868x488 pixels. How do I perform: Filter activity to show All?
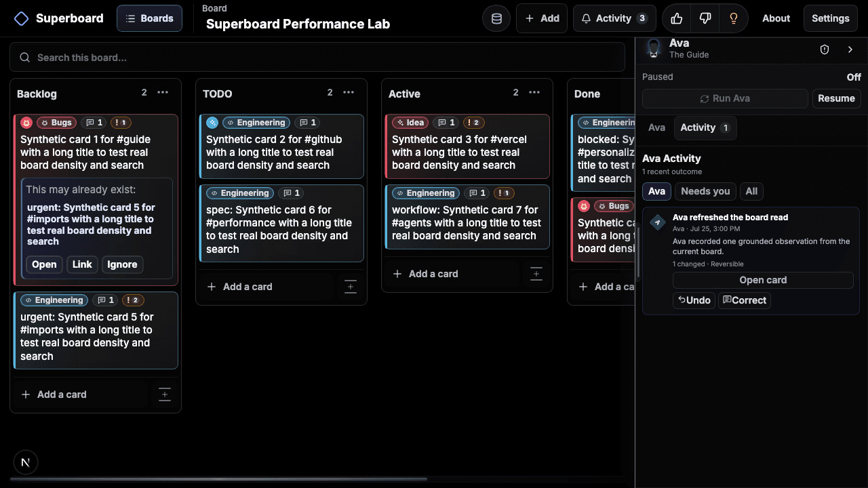point(751,191)
